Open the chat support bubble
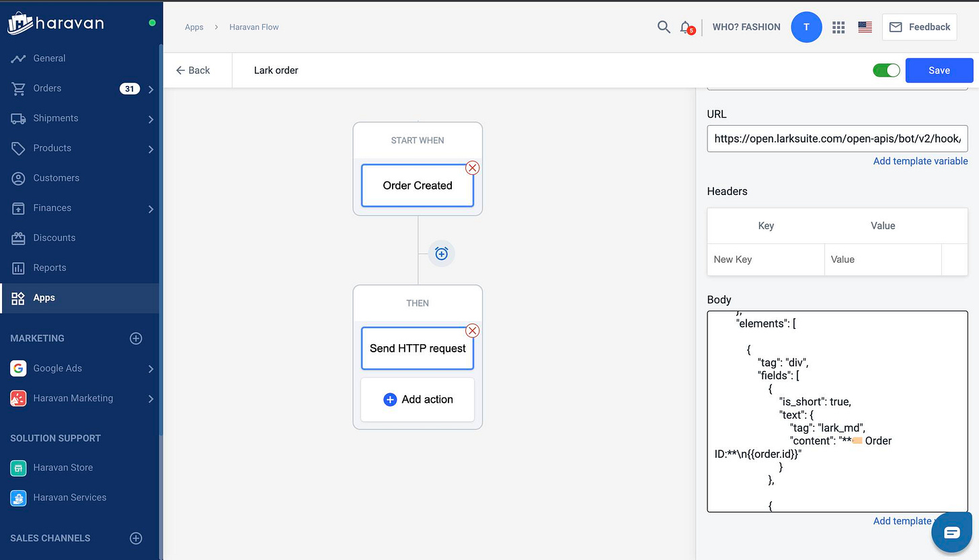The height and width of the screenshot is (560, 979). 952,532
